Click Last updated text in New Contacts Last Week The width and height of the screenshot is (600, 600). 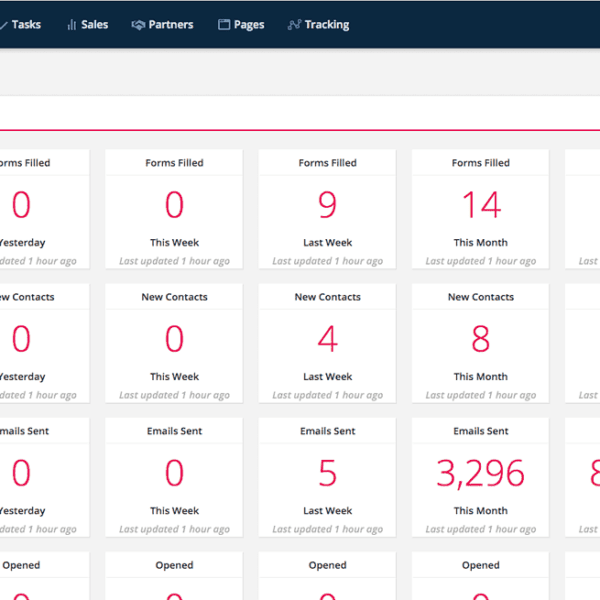click(x=328, y=395)
